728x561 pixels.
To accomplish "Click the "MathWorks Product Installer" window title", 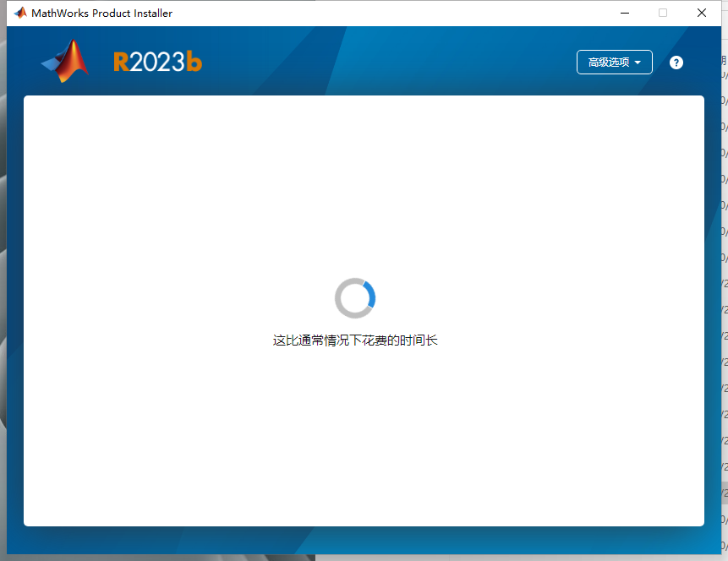I will pyautogui.click(x=101, y=13).
